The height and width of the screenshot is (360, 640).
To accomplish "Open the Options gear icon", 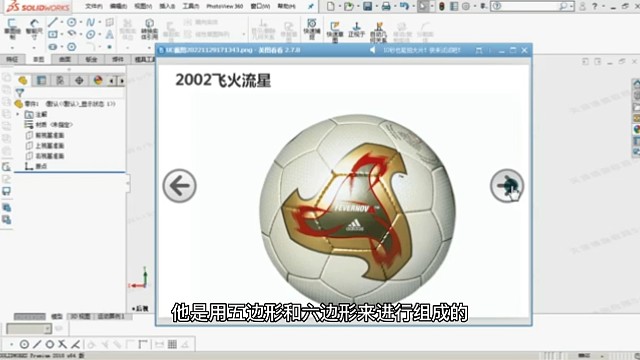I will tap(466, 6).
